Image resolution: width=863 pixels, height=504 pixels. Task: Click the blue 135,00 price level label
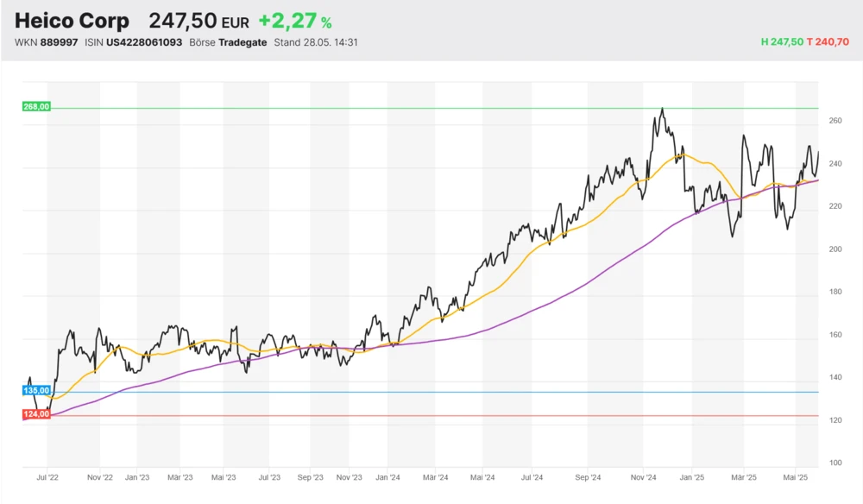coord(37,391)
